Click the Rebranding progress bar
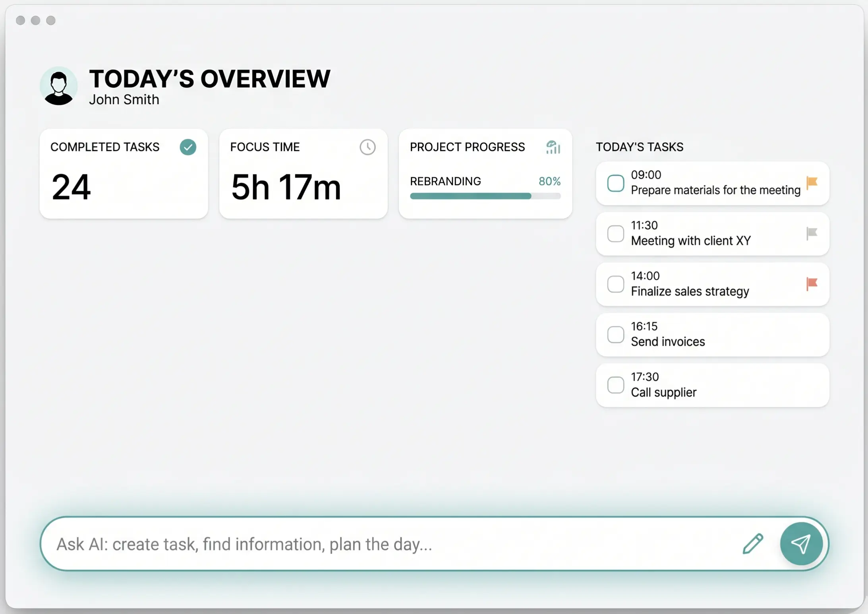 485,196
